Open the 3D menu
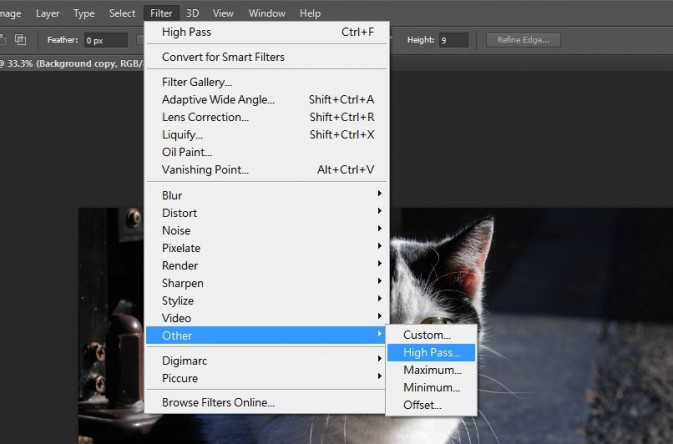 [x=192, y=14]
